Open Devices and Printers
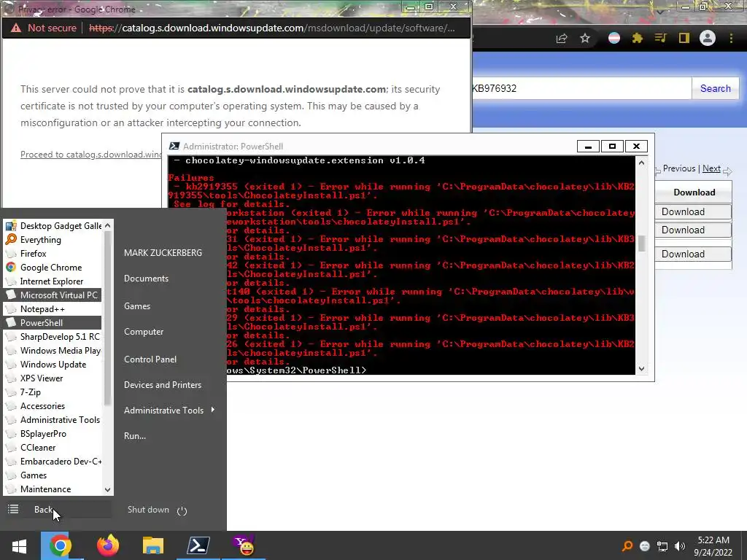 click(x=163, y=384)
